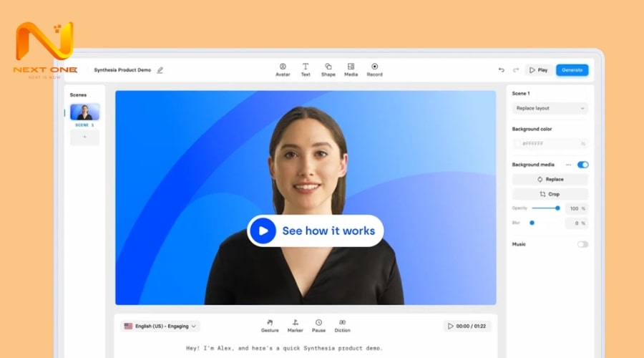
Task: Select the Avatar tool icon
Action: coord(283,67)
